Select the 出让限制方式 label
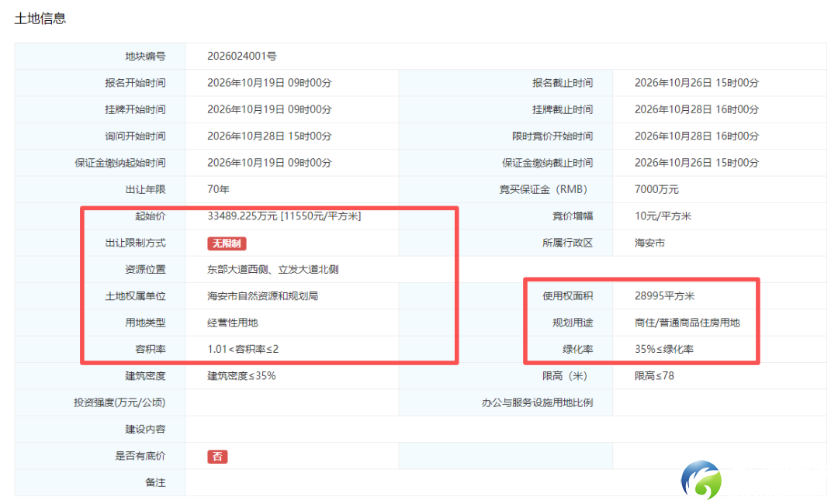 click(135, 243)
